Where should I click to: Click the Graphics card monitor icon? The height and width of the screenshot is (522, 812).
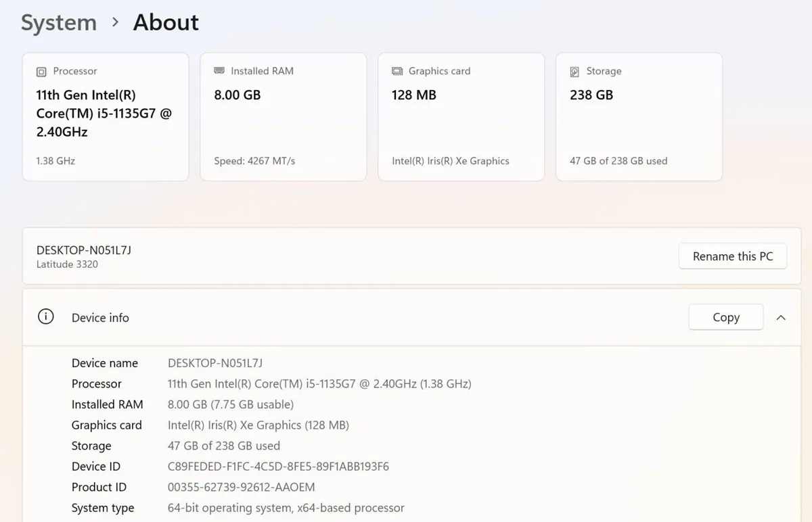click(x=397, y=71)
